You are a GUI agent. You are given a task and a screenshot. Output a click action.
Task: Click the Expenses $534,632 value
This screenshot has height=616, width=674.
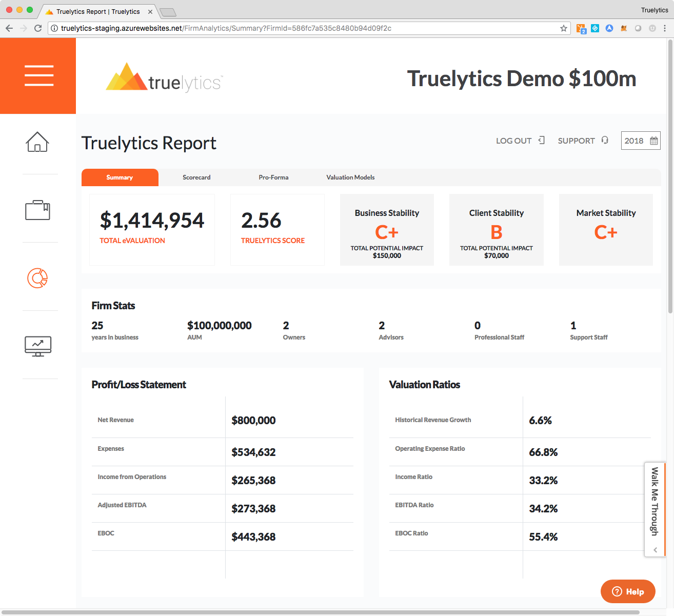pos(253,452)
